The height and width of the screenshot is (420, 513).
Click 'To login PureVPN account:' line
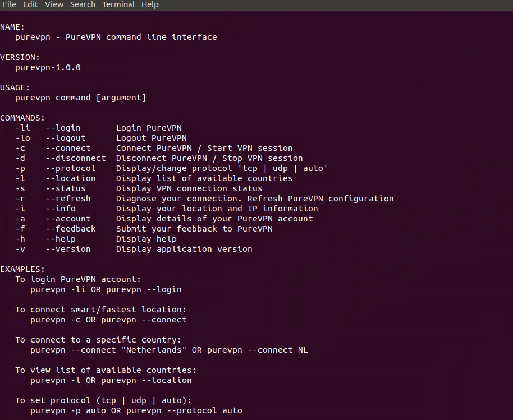[78, 279]
